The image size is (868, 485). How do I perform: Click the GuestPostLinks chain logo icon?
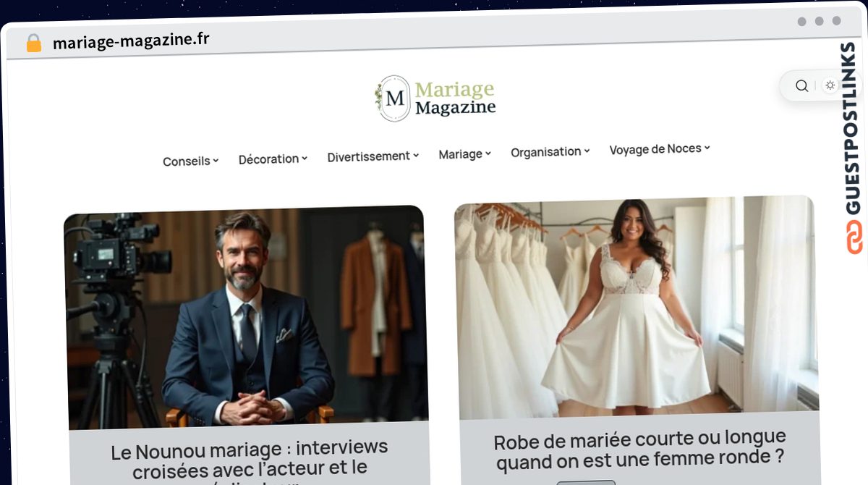854,237
